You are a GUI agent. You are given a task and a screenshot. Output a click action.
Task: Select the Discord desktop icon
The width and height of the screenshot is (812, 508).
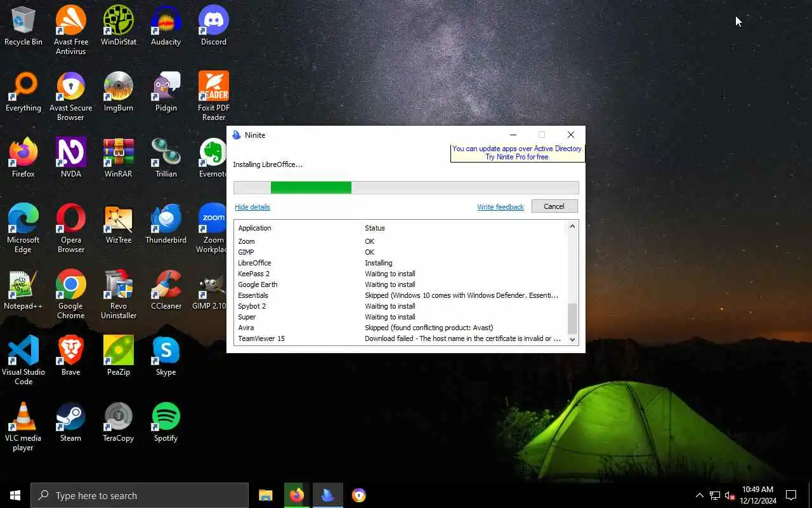[x=214, y=27]
